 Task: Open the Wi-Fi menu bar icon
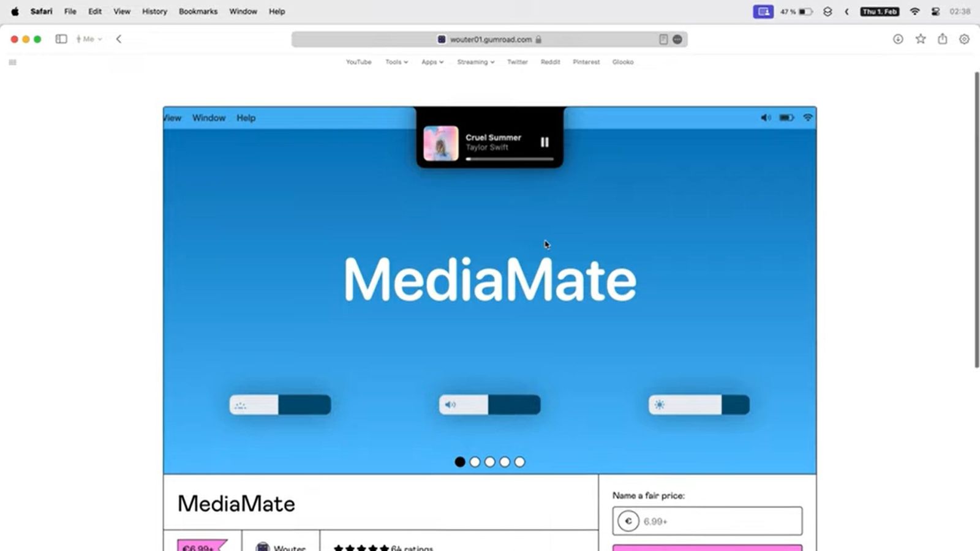point(915,12)
